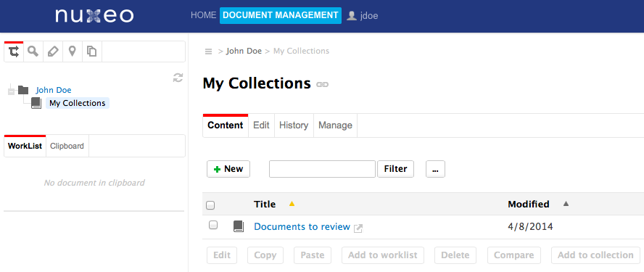The height and width of the screenshot is (272, 644).
Task: Expand the more actions ellipsis button
Action: pos(435,169)
